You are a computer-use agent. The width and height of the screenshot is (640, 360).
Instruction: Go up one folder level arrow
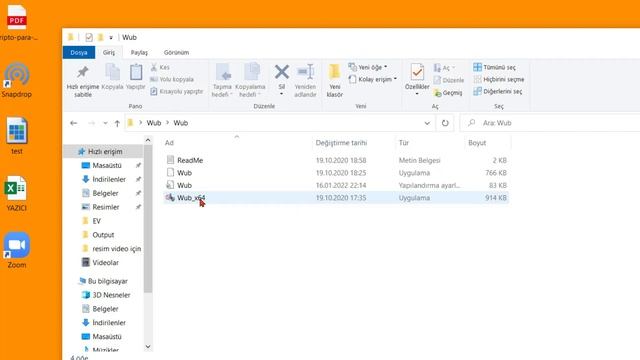pos(117,123)
